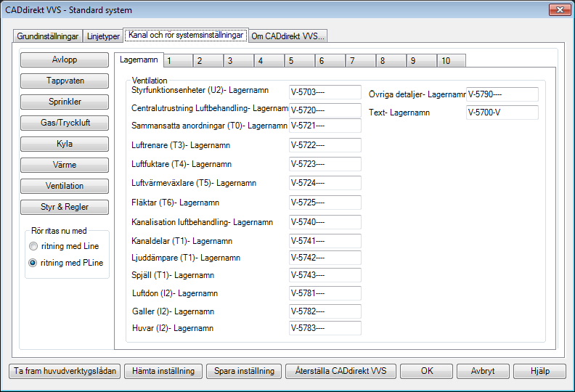Open the Kyla system settings
The height and width of the screenshot is (392, 575).
point(65,144)
